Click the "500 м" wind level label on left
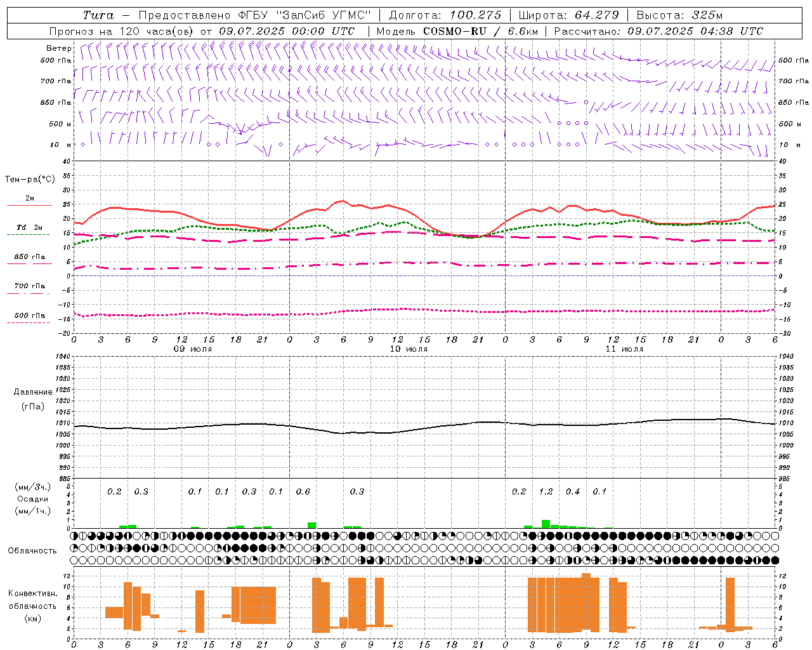Screen dimensions: 812x650 pos(60,124)
